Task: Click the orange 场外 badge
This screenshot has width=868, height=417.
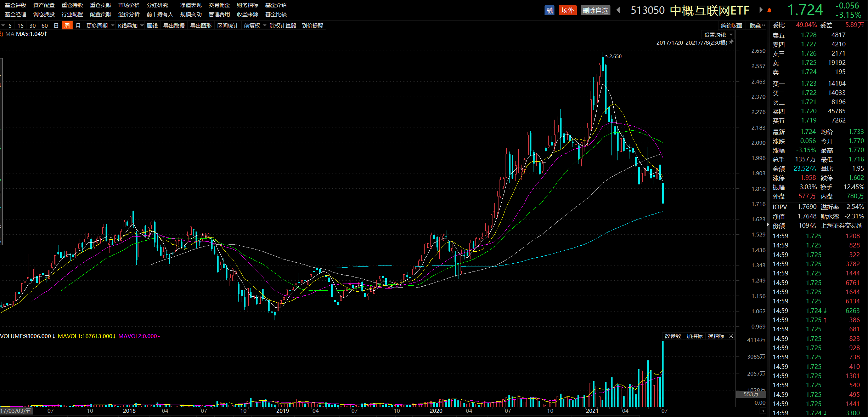Action: pyautogui.click(x=567, y=10)
